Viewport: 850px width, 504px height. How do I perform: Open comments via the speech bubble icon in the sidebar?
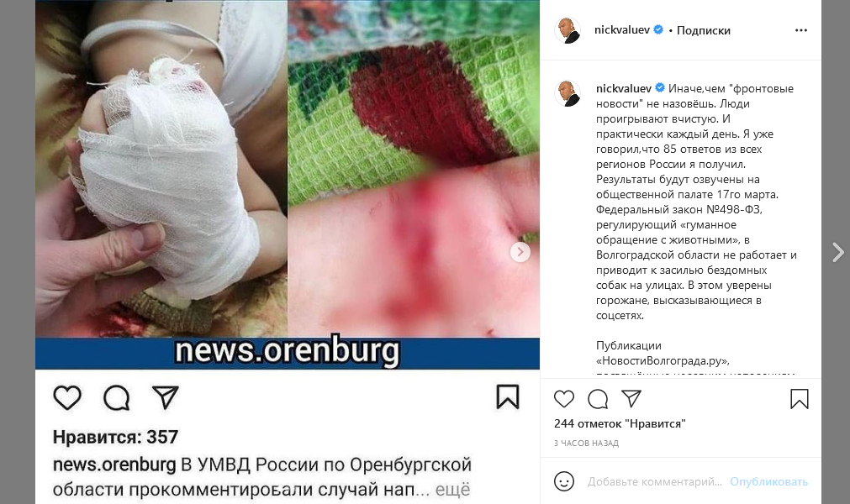(598, 399)
